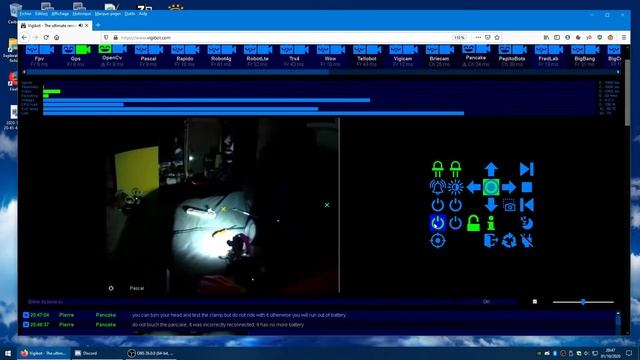Toggle the first power switch in third row
The image size is (640, 360).
tap(438, 204)
